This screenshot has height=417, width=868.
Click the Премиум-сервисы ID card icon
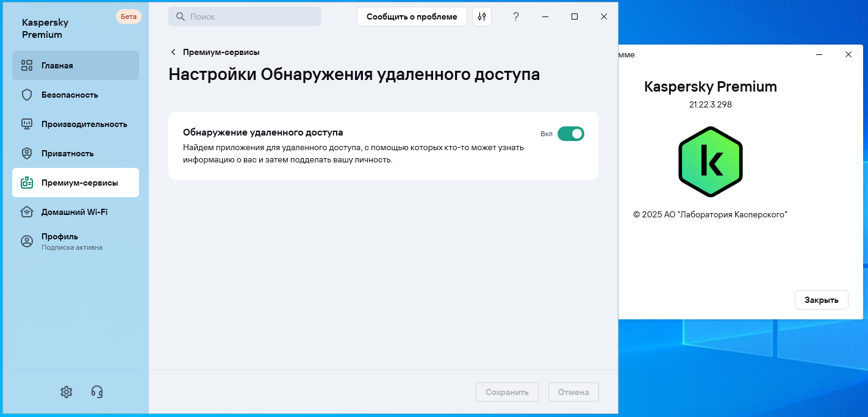pos(27,183)
